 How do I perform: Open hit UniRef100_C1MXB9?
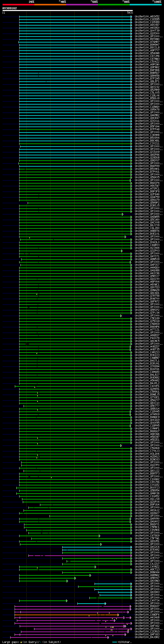point(147,22)
